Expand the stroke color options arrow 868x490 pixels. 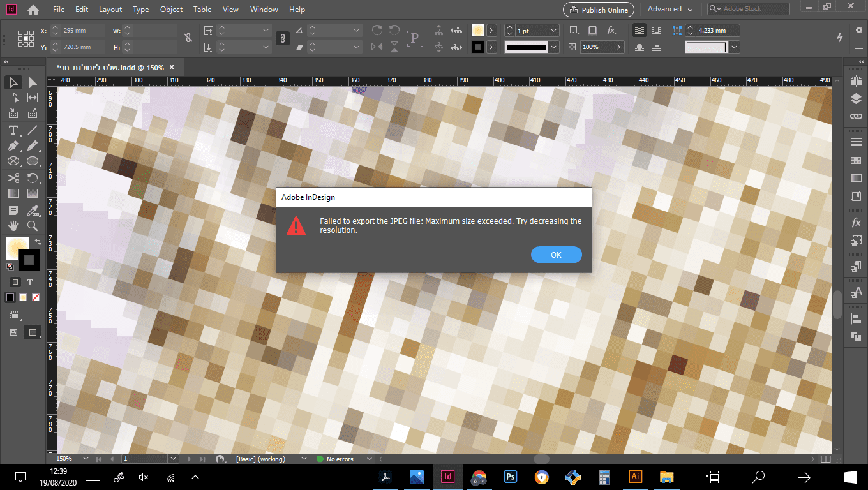click(491, 47)
